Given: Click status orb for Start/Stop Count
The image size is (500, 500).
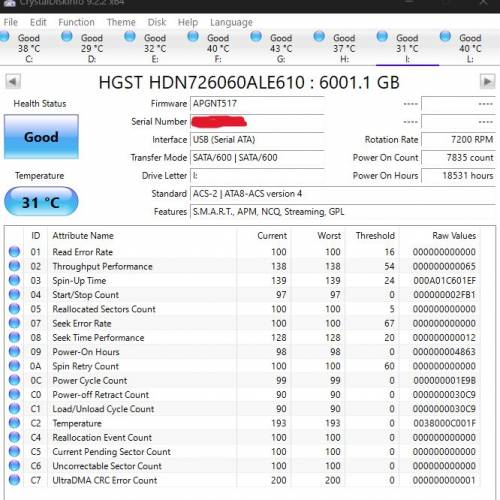Looking at the screenshot, I should pyautogui.click(x=14, y=295).
